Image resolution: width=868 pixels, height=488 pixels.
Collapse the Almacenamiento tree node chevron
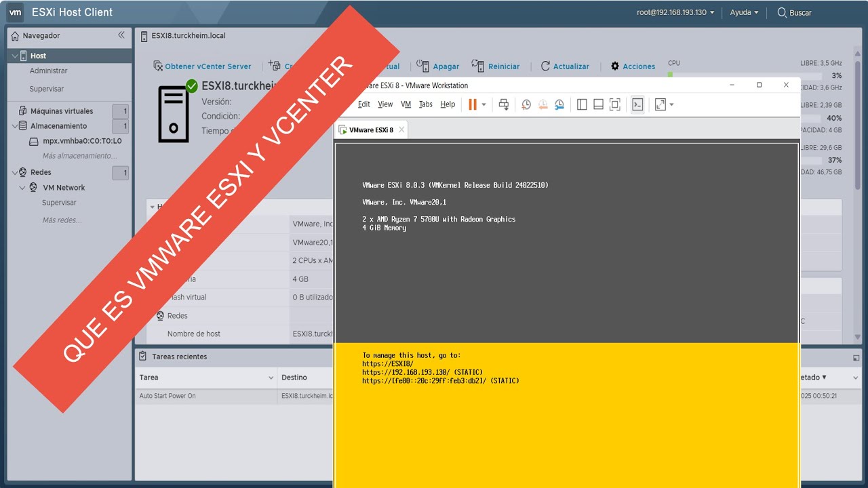pyautogui.click(x=15, y=126)
